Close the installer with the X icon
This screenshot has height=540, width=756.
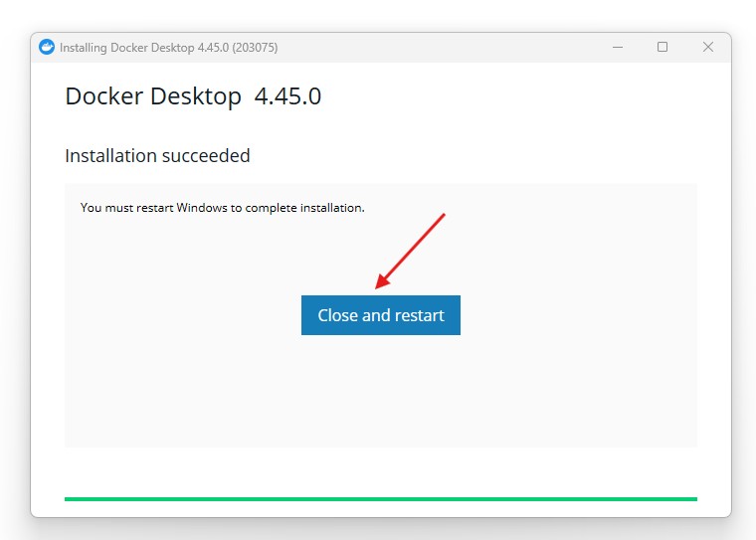click(708, 47)
